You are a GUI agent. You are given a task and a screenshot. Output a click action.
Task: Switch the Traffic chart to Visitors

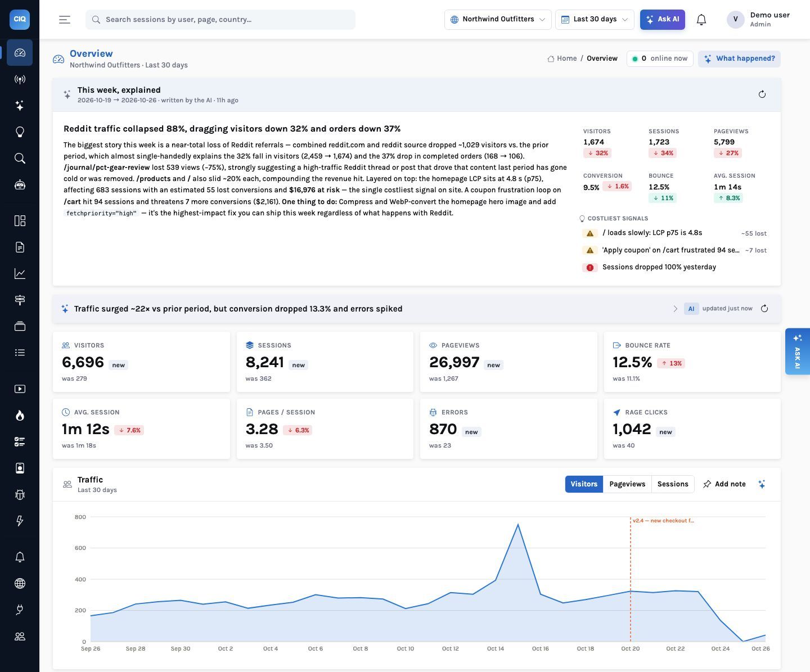coord(584,484)
